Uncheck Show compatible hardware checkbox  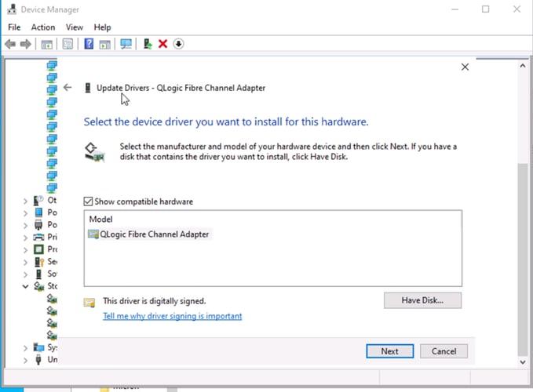pyautogui.click(x=88, y=201)
